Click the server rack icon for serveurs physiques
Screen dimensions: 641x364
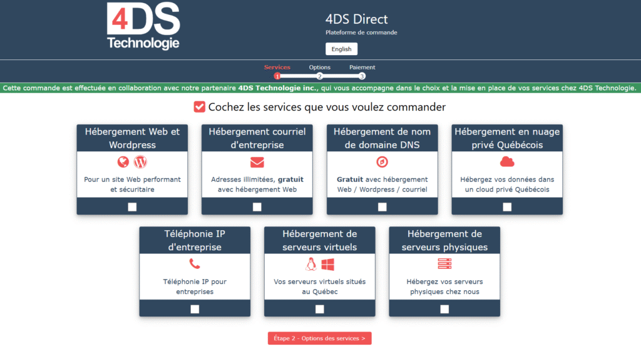[444, 265]
